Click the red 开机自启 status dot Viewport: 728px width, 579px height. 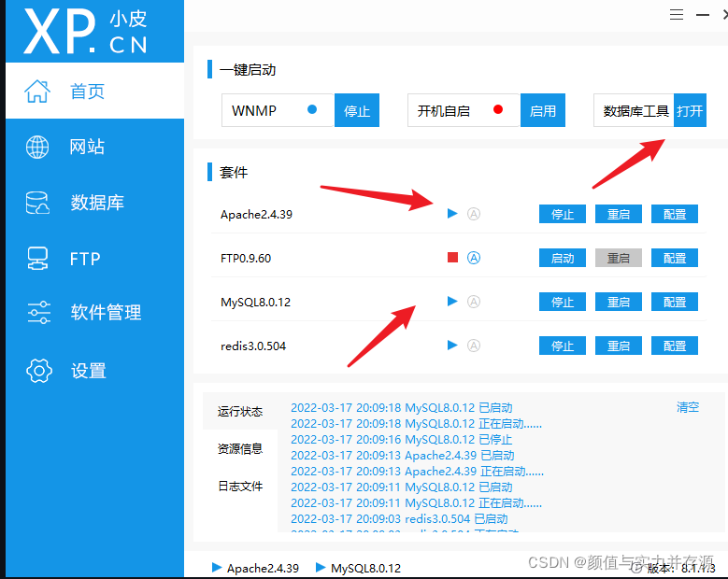coord(498,109)
